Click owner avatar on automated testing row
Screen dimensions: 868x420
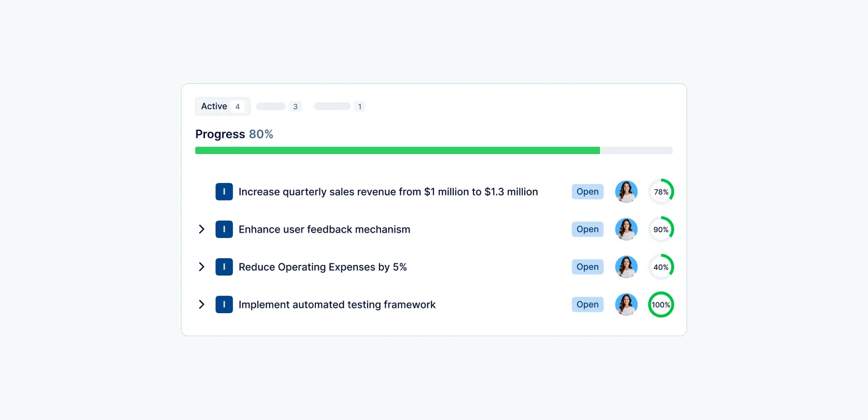(626, 304)
